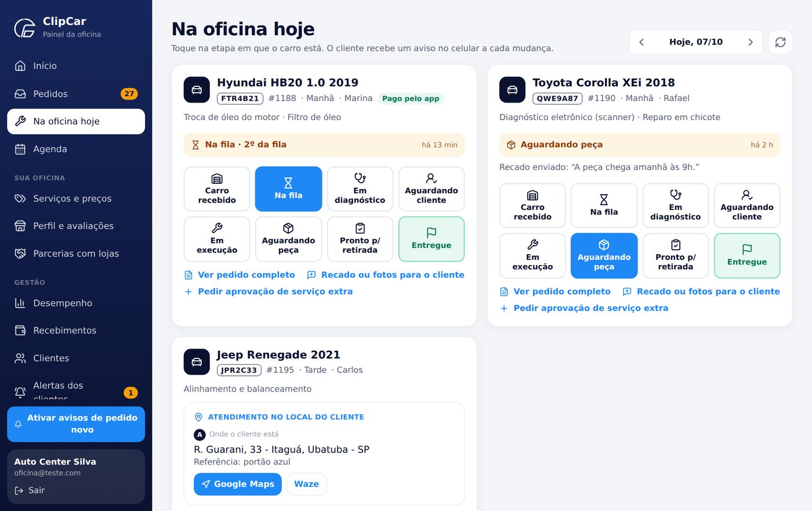Mark the Hyundai HB20 as Entregue

432,239
